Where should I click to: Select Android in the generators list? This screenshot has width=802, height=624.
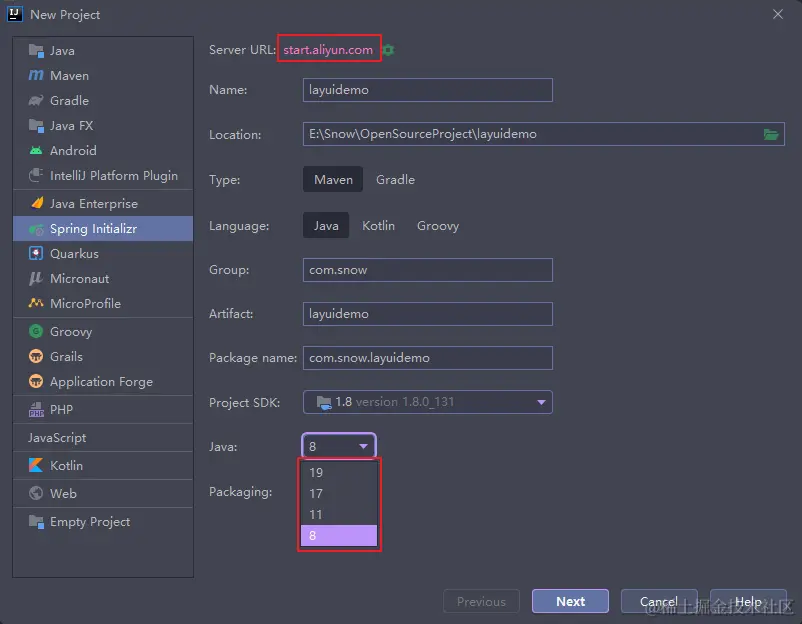pyautogui.click(x=103, y=150)
